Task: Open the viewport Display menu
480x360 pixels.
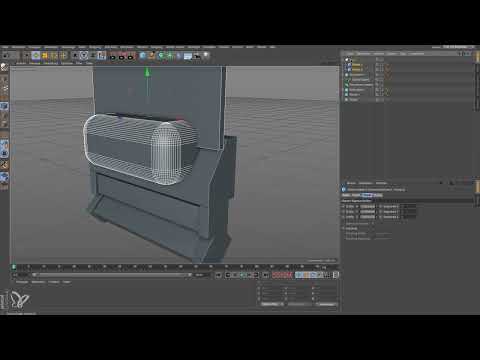Action: tap(51, 63)
